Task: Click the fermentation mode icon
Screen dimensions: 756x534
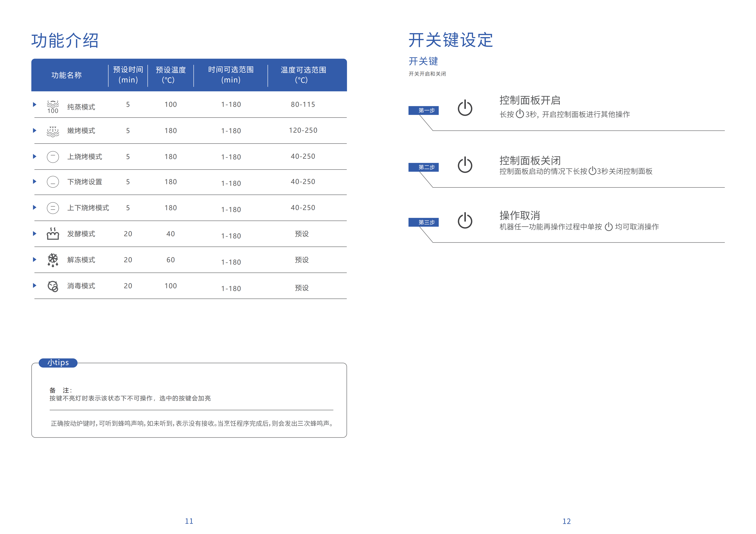Action: pos(53,234)
